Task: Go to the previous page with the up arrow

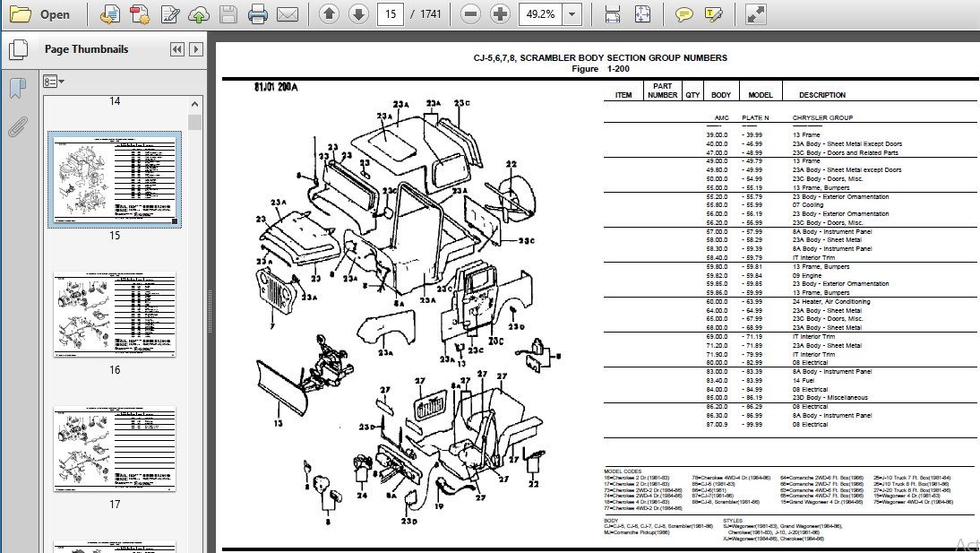Action: pos(329,14)
